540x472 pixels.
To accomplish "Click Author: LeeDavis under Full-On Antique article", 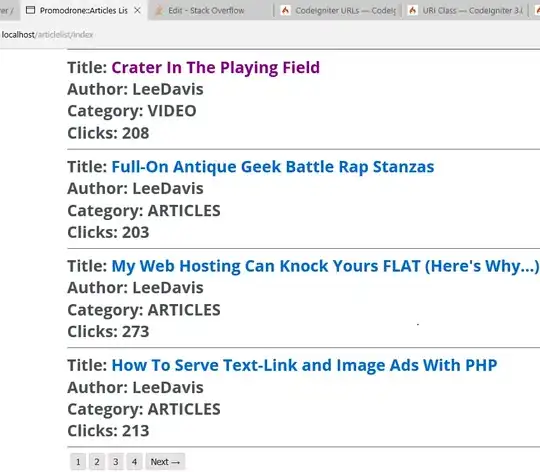I will (x=135, y=189).
